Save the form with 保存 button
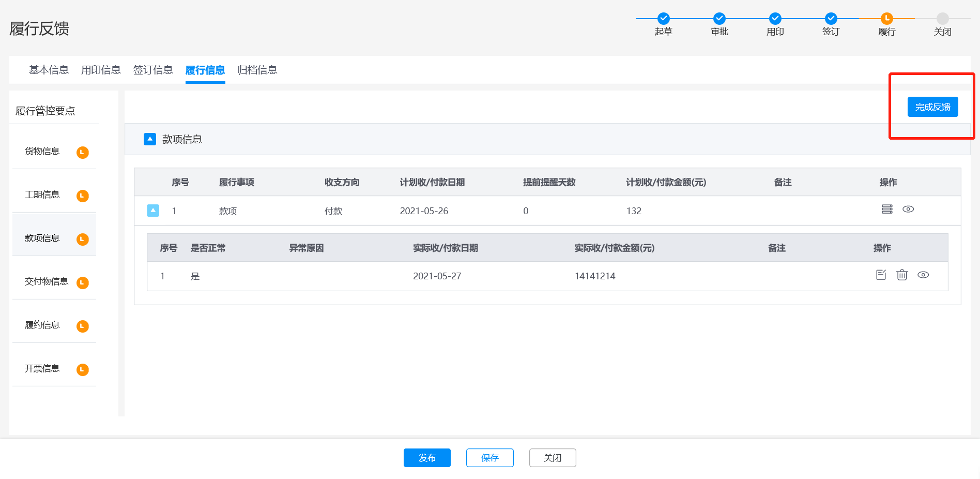The image size is (980, 479). (489, 458)
